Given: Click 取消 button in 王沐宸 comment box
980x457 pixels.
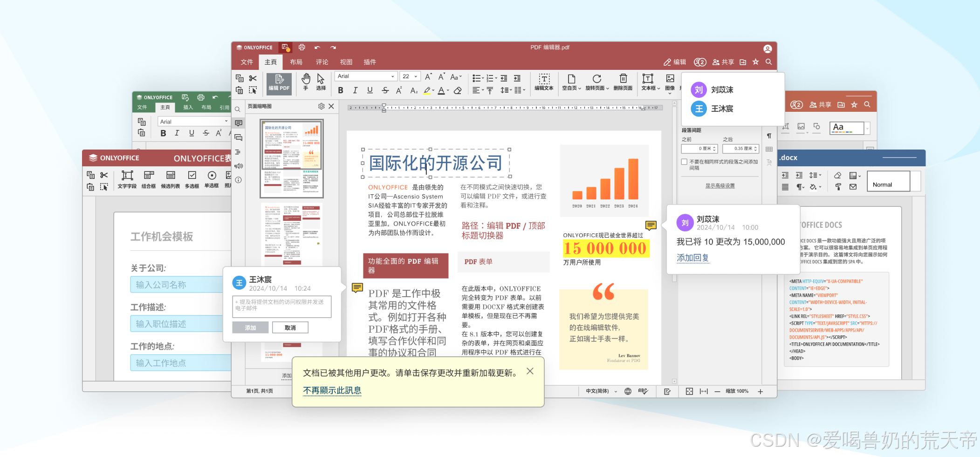Looking at the screenshot, I should point(290,328).
